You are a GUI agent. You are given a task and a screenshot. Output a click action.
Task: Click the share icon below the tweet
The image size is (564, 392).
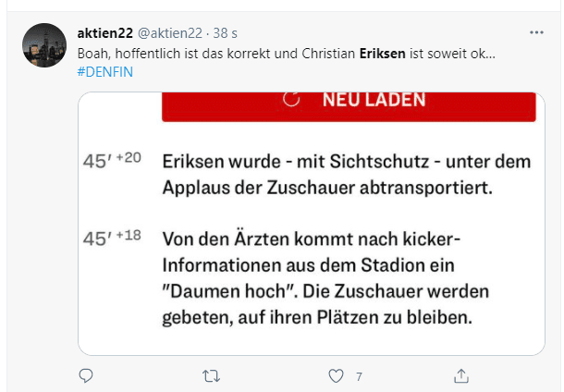click(x=460, y=375)
